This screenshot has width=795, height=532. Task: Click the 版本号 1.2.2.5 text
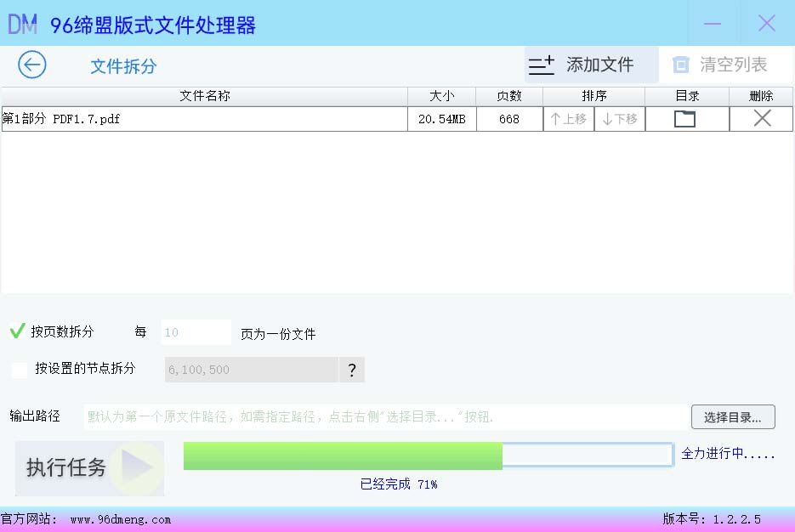coord(712,519)
